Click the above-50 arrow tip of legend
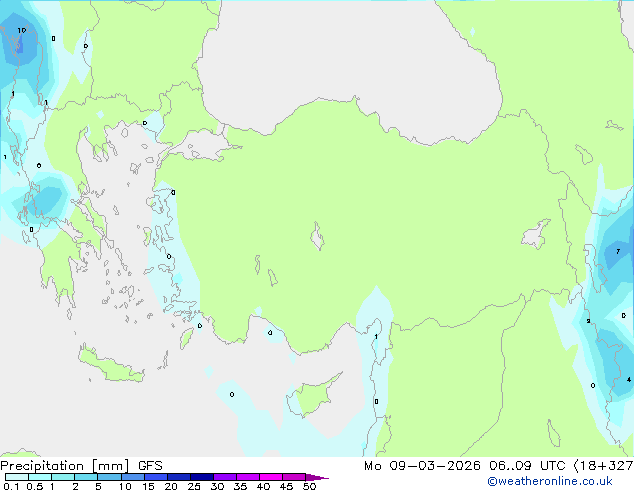This screenshot has height=490, width=634. [317, 477]
